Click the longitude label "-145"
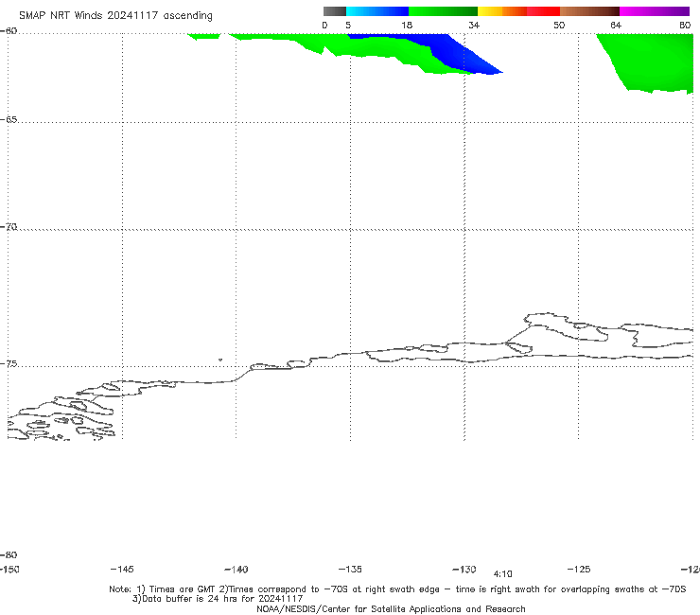The height and width of the screenshot is (615, 700). [122, 569]
